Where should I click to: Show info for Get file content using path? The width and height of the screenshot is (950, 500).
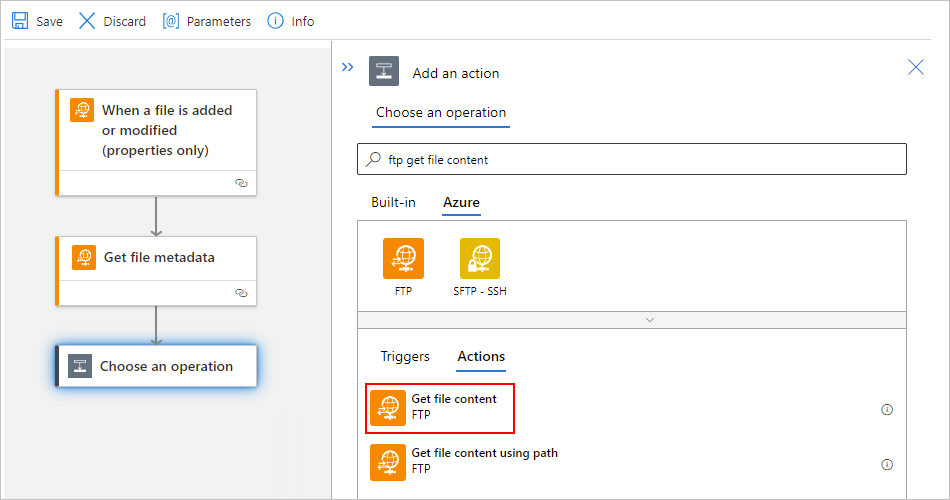[887, 465]
